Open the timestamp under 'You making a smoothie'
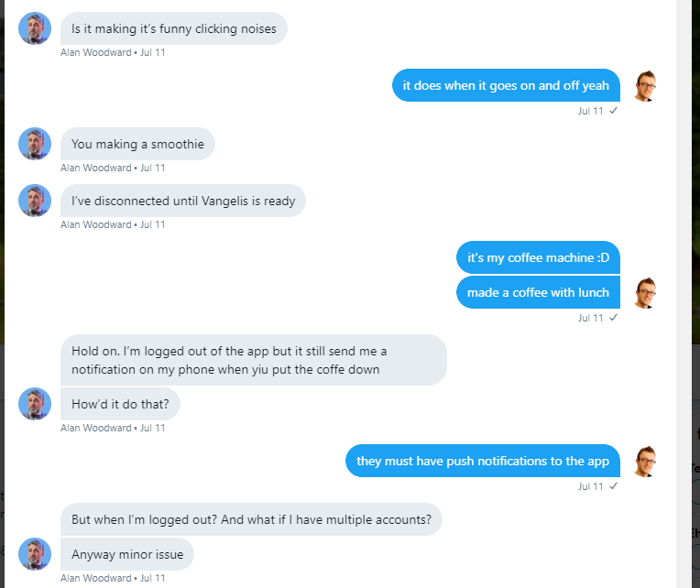This screenshot has height=588, width=700. [153, 168]
